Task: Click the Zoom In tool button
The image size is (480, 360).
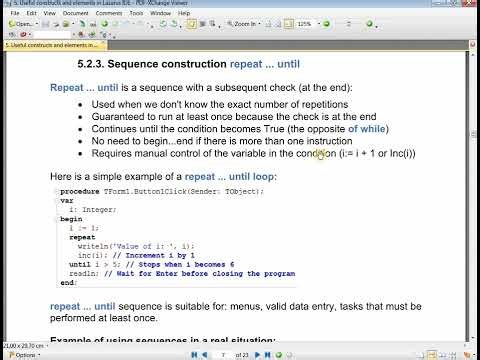Action: coord(242,24)
